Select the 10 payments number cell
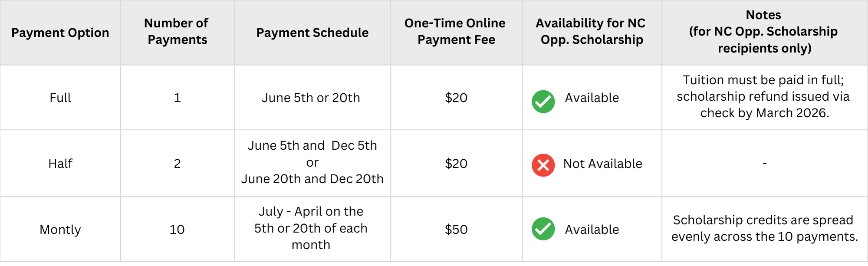The width and height of the screenshot is (868, 266). 177,230
